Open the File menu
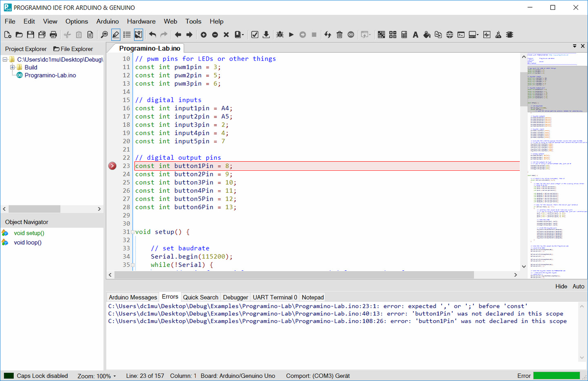The image size is (588, 381). 10,21
